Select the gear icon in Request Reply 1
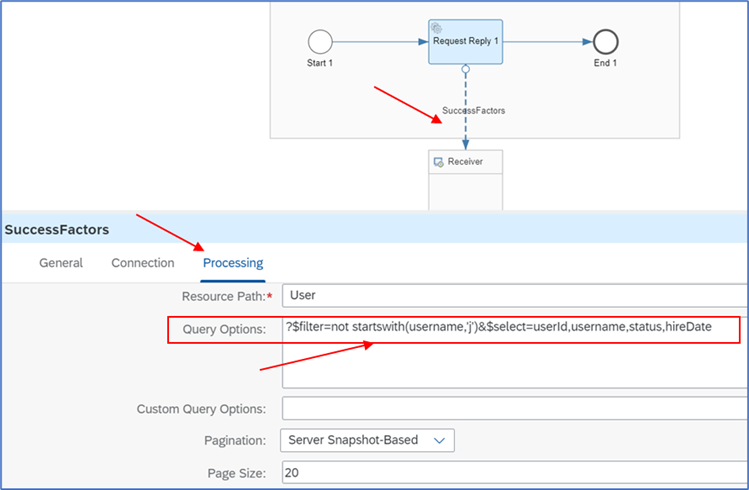 point(436,28)
